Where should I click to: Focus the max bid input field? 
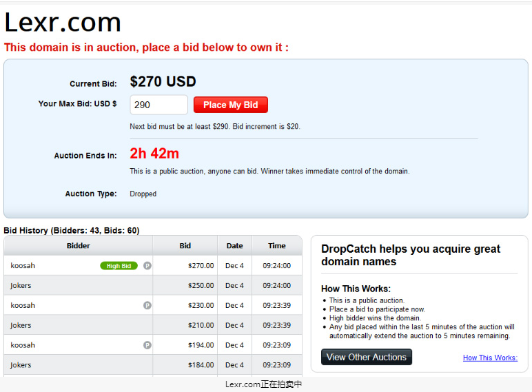point(158,105)
